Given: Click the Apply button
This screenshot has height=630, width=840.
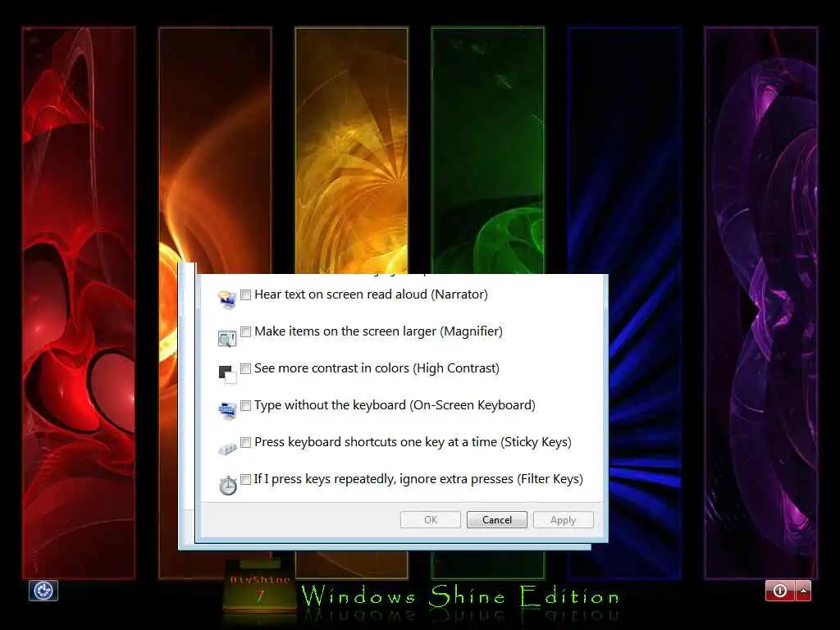Looking at the screenshot, I should (563, 519).
